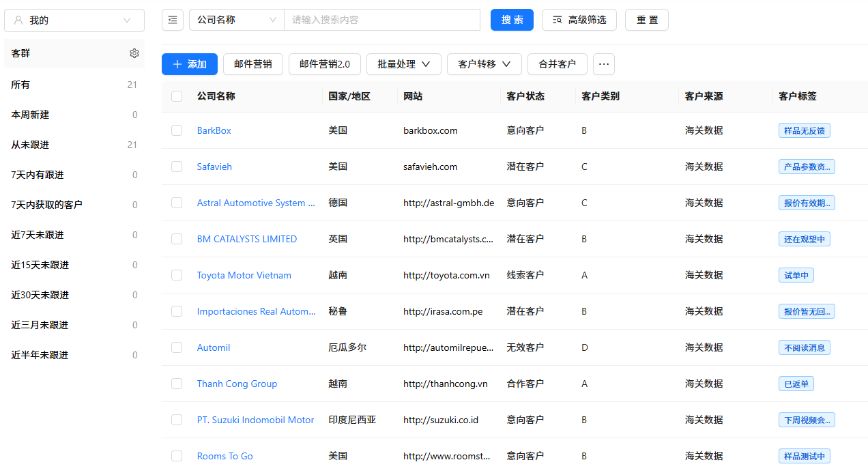The height and width of the screenshot is (473, 868).
Task: Collapse the sidebar with the menu-fold icon
Action: 173,20
